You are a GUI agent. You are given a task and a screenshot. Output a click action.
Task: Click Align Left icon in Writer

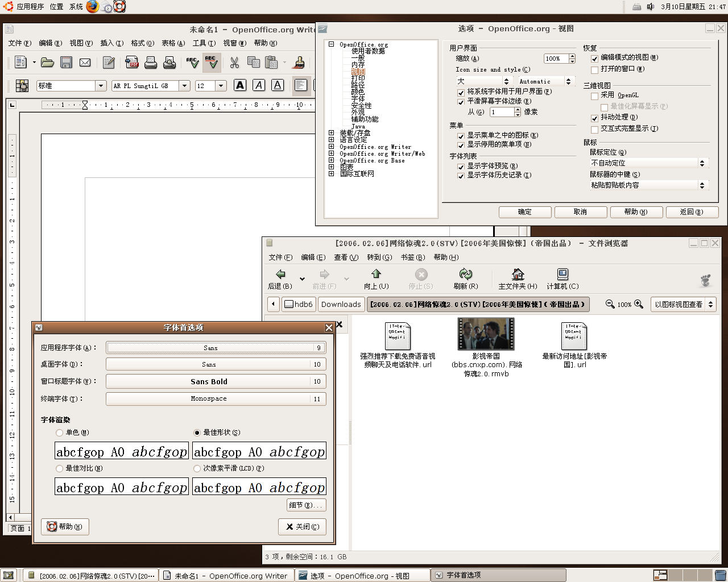pyautogui.click(x=301, y=85)
